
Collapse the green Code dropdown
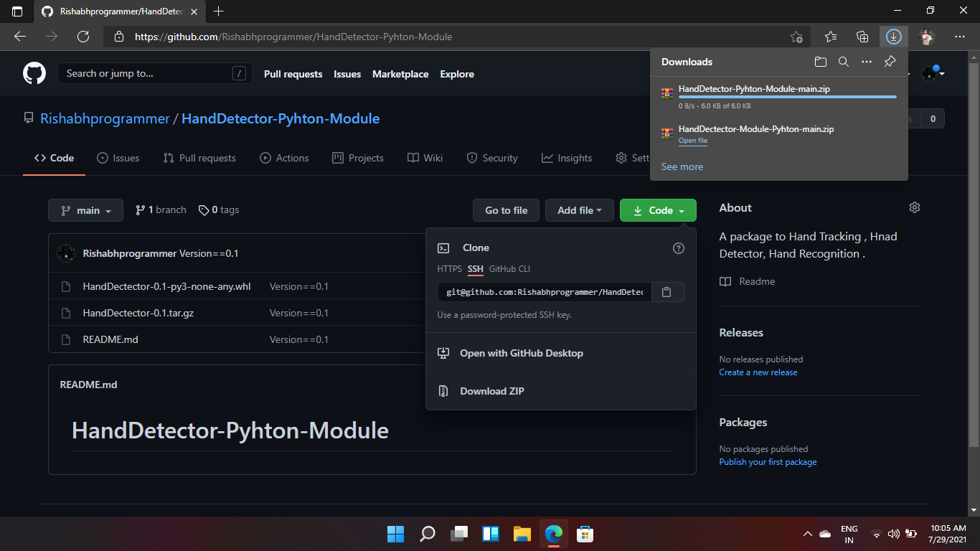[658, 210]
